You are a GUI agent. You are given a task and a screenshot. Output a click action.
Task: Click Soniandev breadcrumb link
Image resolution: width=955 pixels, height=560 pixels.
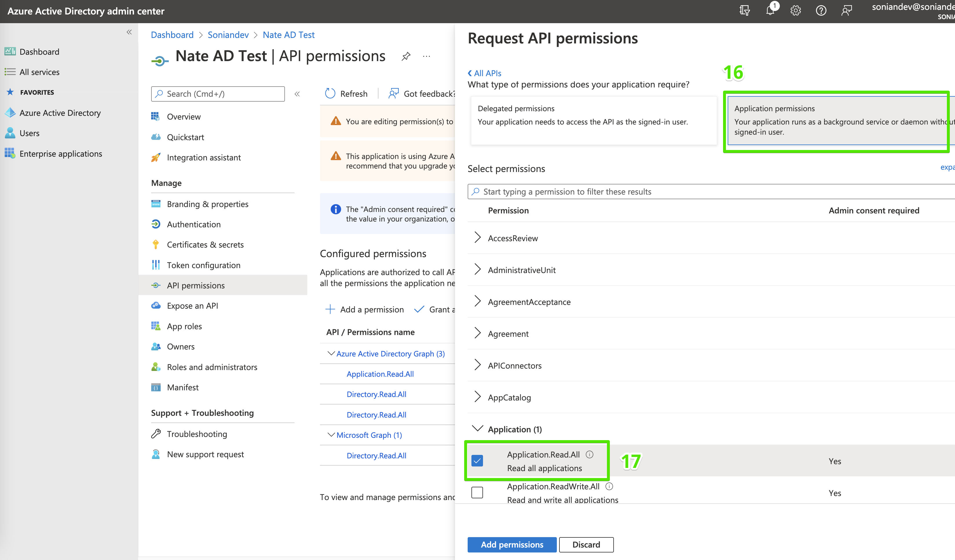pos(228,35)
